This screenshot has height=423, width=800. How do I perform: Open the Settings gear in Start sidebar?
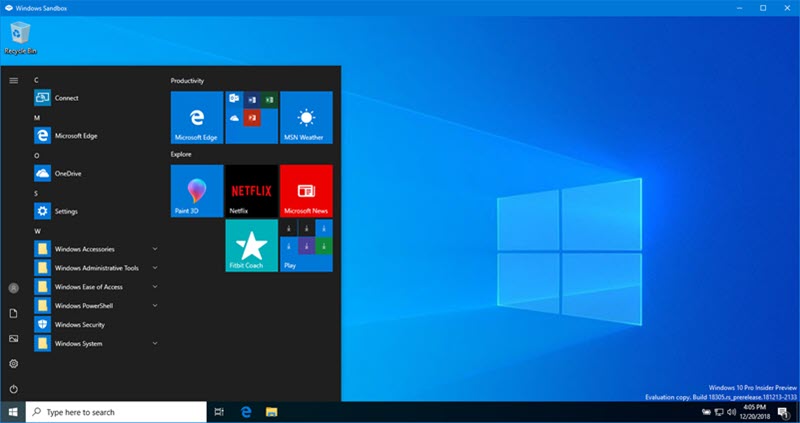[14, 364]
